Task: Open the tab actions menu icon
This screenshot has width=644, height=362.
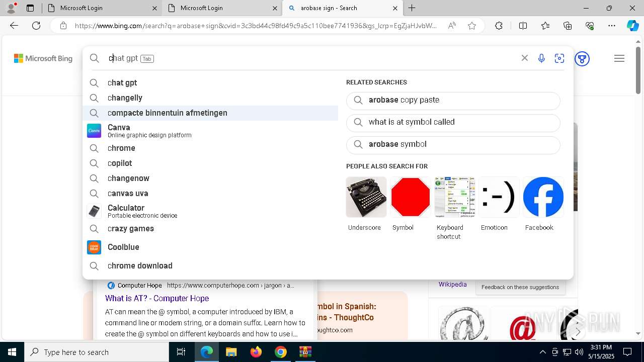Action: (30, 8)
